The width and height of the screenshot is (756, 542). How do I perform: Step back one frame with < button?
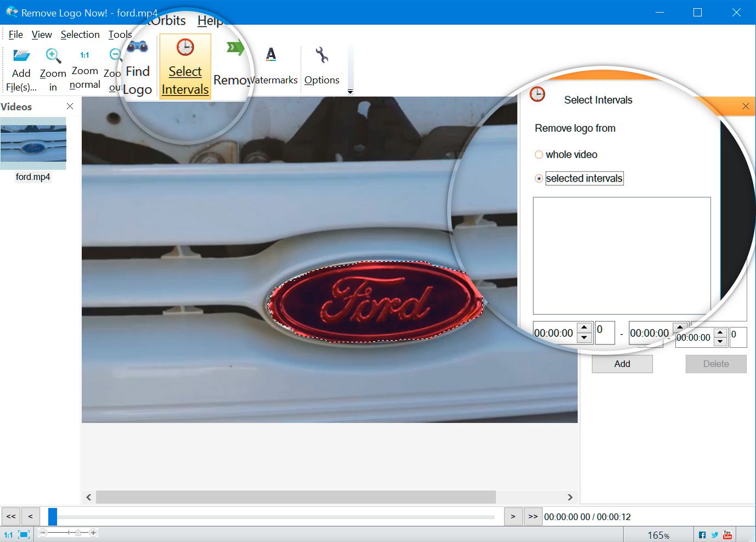(31, 517)
